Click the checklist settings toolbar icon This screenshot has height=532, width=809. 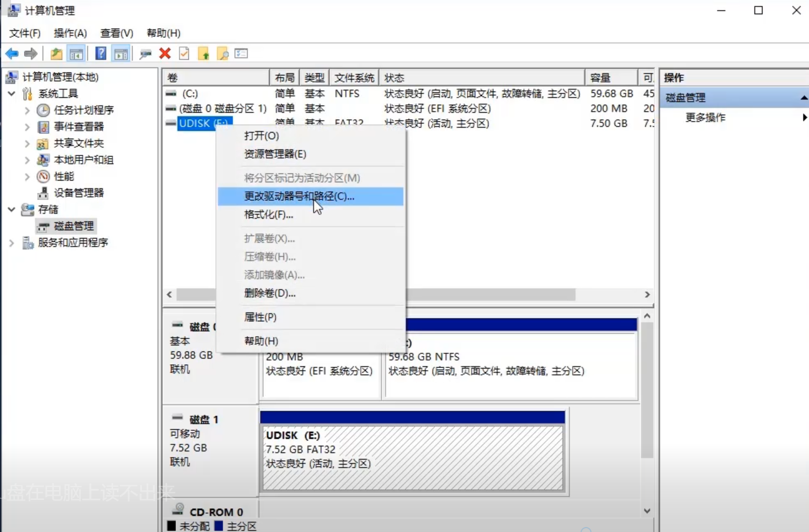click(241, 54)
